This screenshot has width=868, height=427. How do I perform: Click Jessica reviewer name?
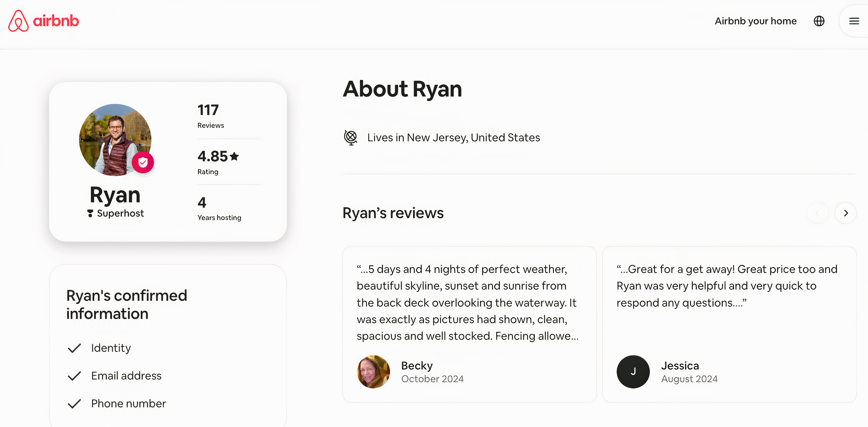coord(680,366)
